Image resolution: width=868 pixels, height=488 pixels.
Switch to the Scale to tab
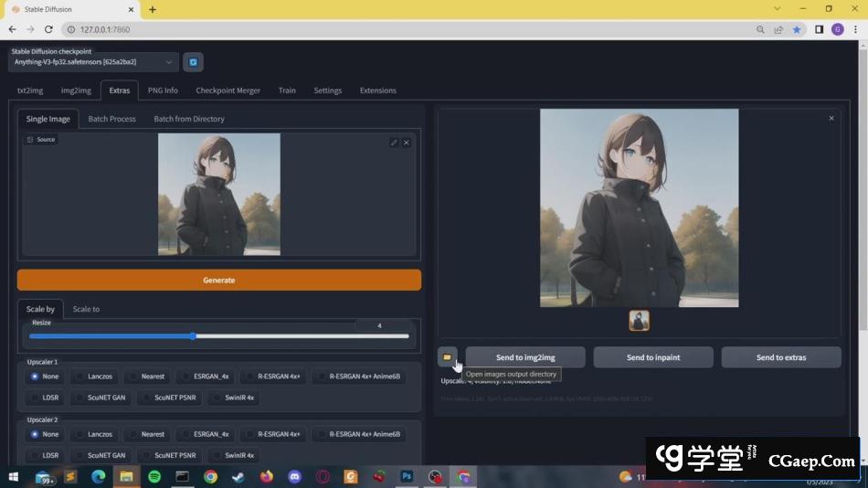[x=86, y=309]
